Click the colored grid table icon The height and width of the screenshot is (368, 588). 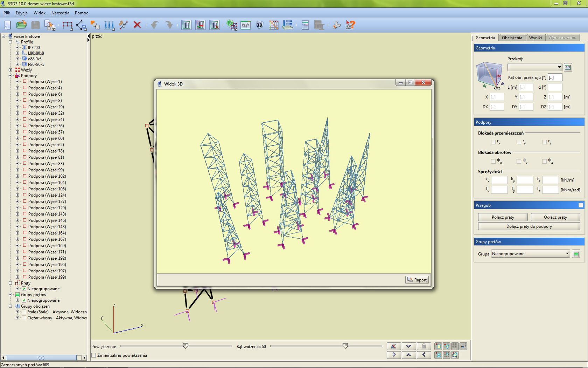[274, 25]
